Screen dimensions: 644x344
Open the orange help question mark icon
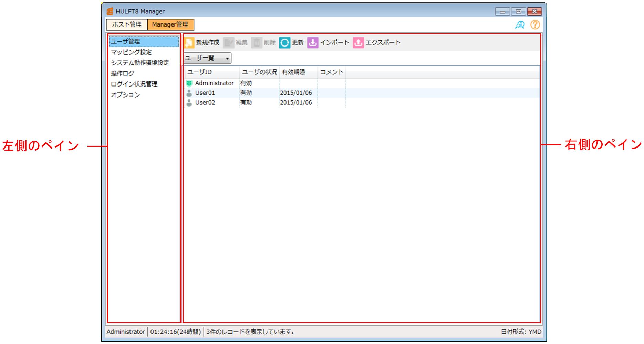535,25
